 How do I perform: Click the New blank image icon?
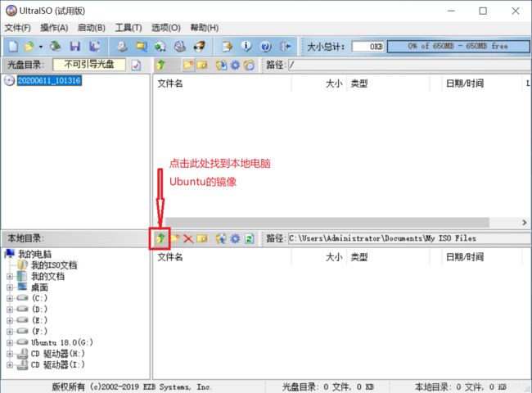tap(13, 46)
